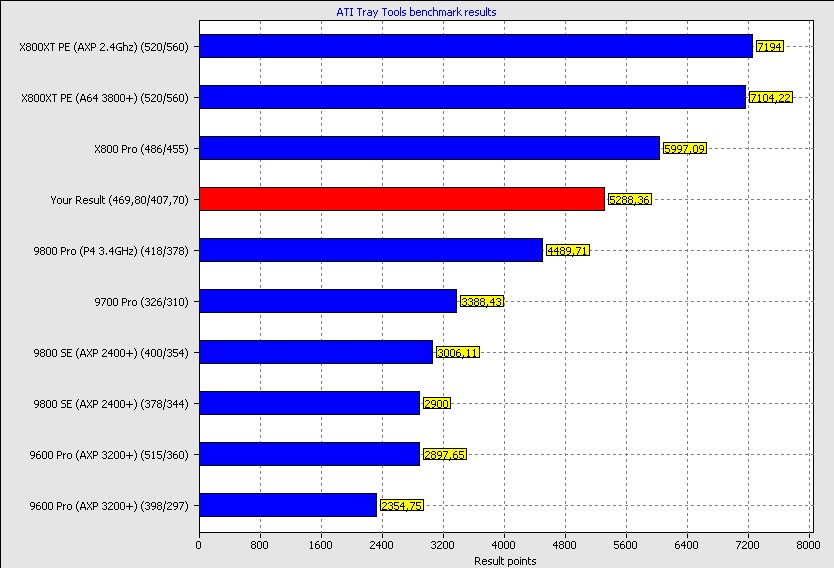Click the 2897,65 value label
Screen dimensions: 834x568
(x=445, y=455)
